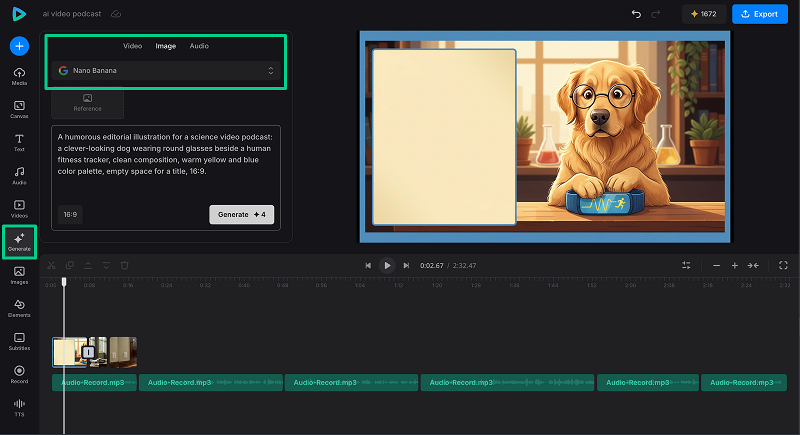Switch to the Image generation tab
The width and height of the screenshot is (800, 435).
click(x=166, y=46)
